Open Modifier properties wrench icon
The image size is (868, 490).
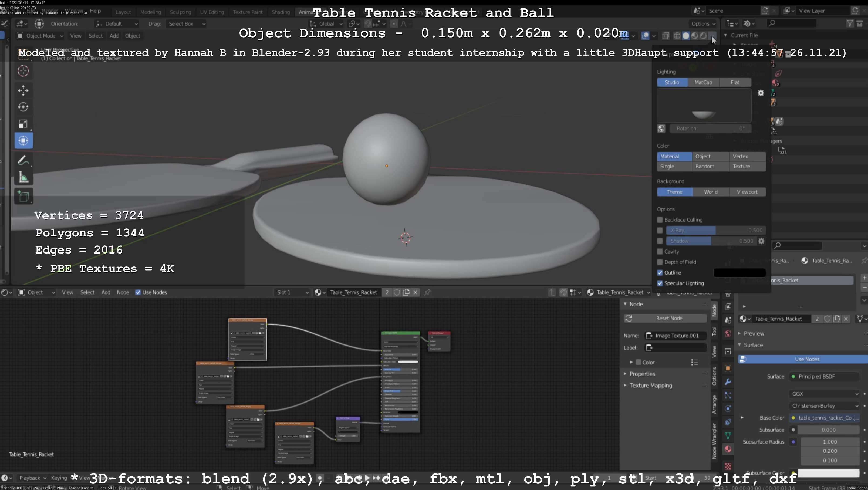tap(728, 382)
